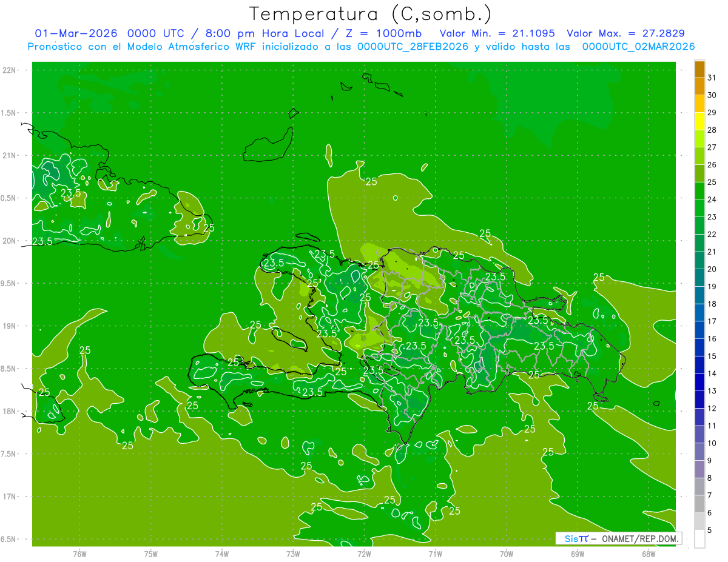This screenshot has width=728, height=562.
Task: Click the 'SisTT' logo text
Action: 576,538
